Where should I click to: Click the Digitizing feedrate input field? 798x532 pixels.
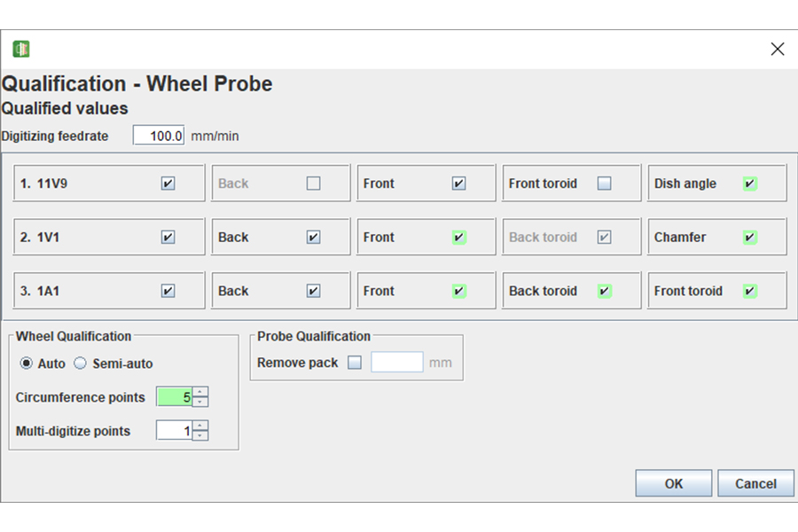coord(159,136)
